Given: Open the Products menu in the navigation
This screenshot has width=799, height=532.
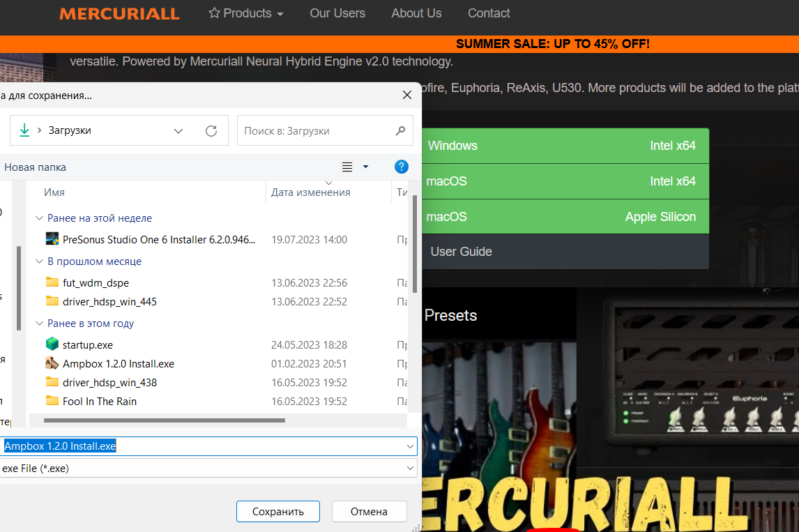Looking at the screenshot, I should pos(246,13).
